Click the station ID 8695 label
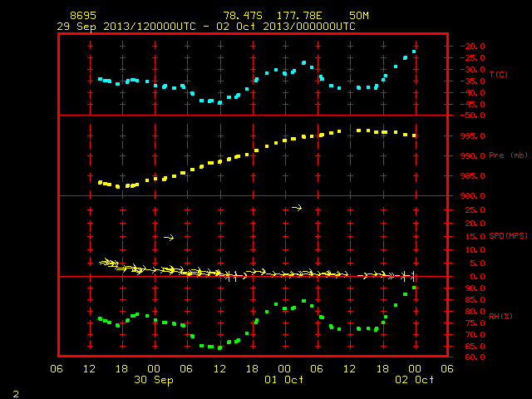 [83, 16]
